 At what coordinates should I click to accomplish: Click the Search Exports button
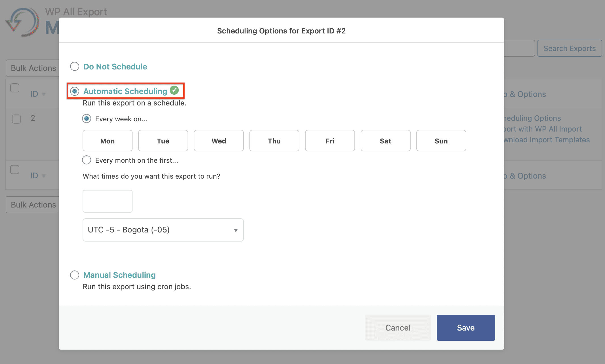pyautogui.click(x=569, y=48)
